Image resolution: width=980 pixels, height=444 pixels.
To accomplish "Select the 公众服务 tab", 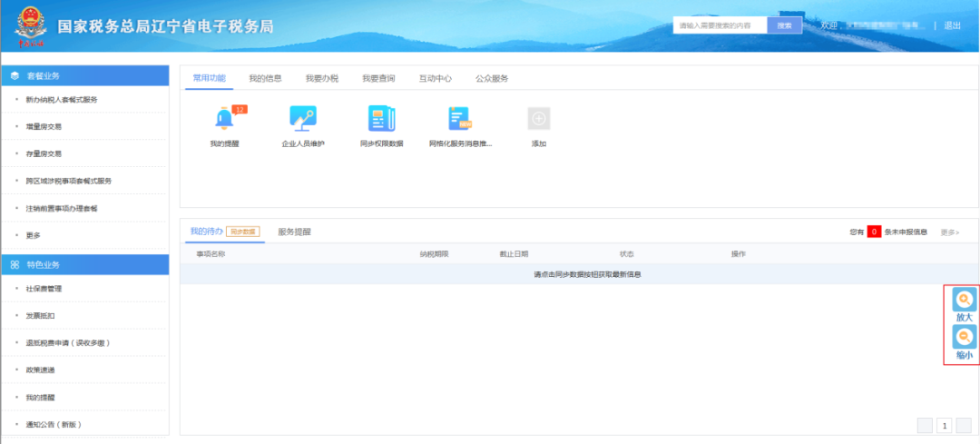I will tap(492, 78).
